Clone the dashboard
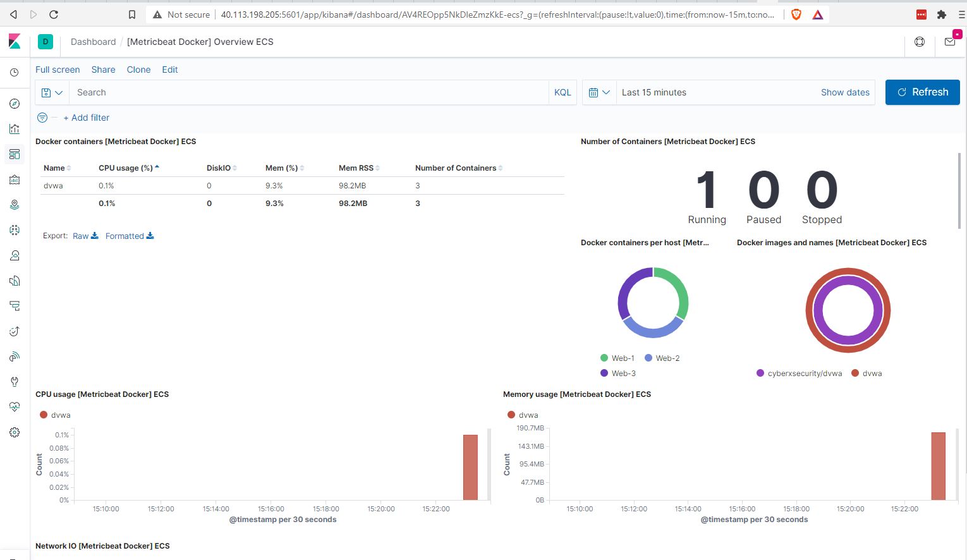The image size is (967, 560). click(138, 70)
